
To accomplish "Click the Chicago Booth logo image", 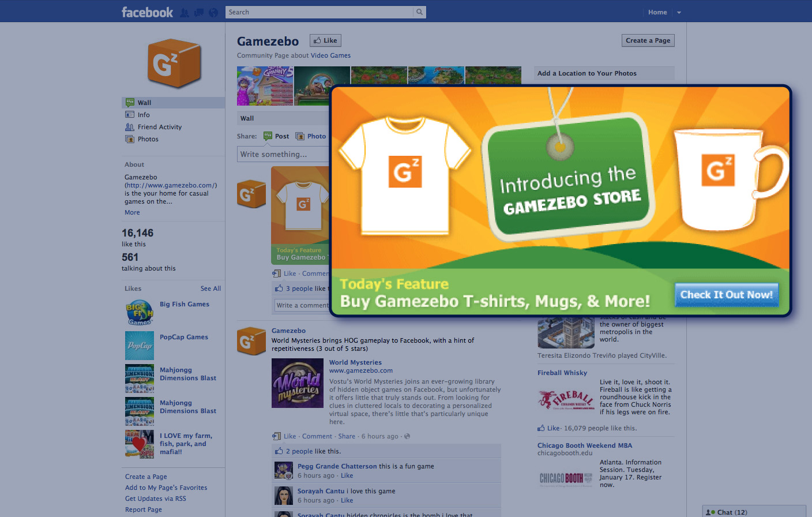I will pos(566,478).
